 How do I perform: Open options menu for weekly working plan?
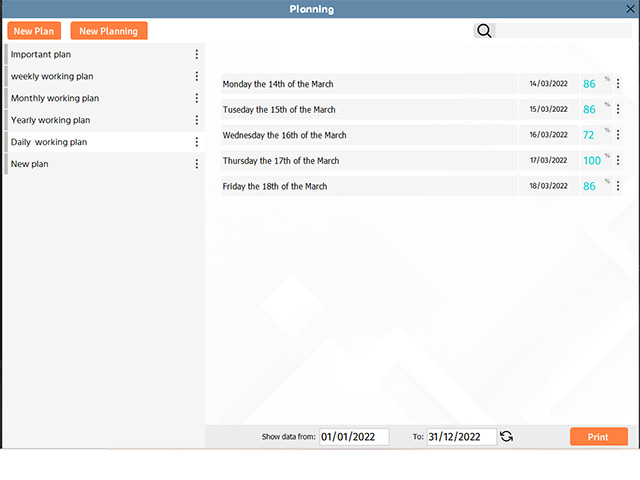197,76
